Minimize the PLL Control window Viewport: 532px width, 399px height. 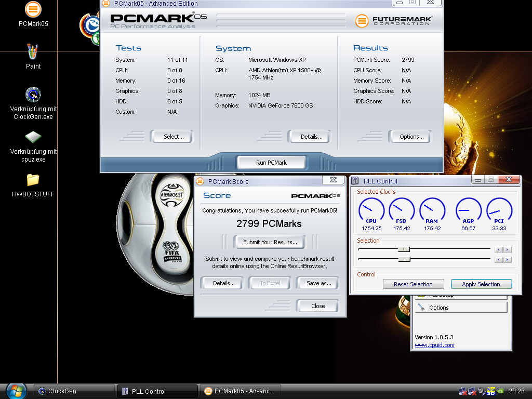click(478, 179)
